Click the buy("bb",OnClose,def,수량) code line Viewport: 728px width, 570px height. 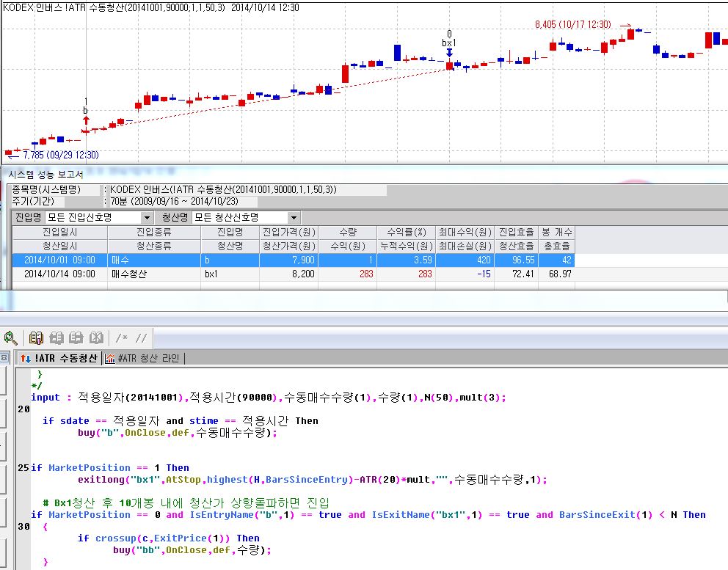[192, 550]
